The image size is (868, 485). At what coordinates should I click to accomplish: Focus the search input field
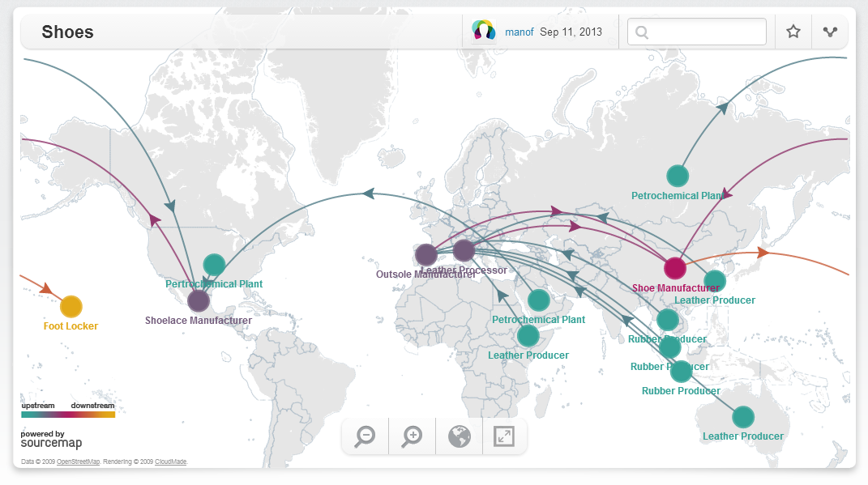pyautogui.click(x=697, y=32)
